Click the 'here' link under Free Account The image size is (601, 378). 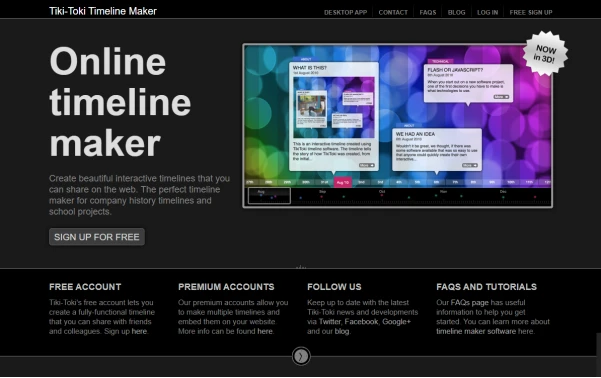click(x=139, y=331)
